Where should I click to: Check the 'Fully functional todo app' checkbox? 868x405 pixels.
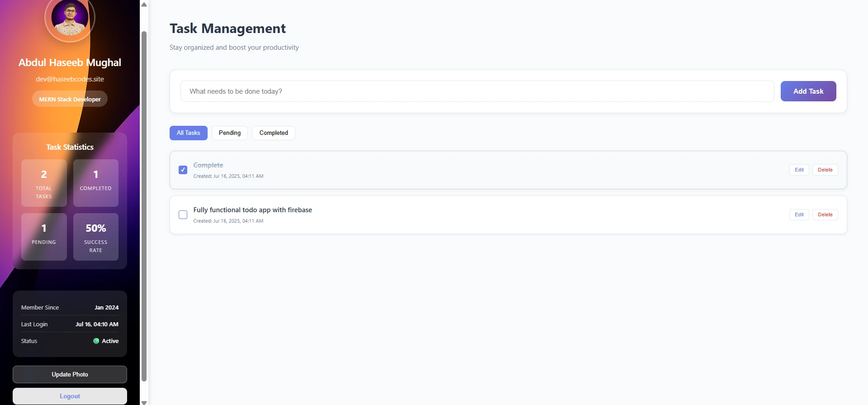183,214
